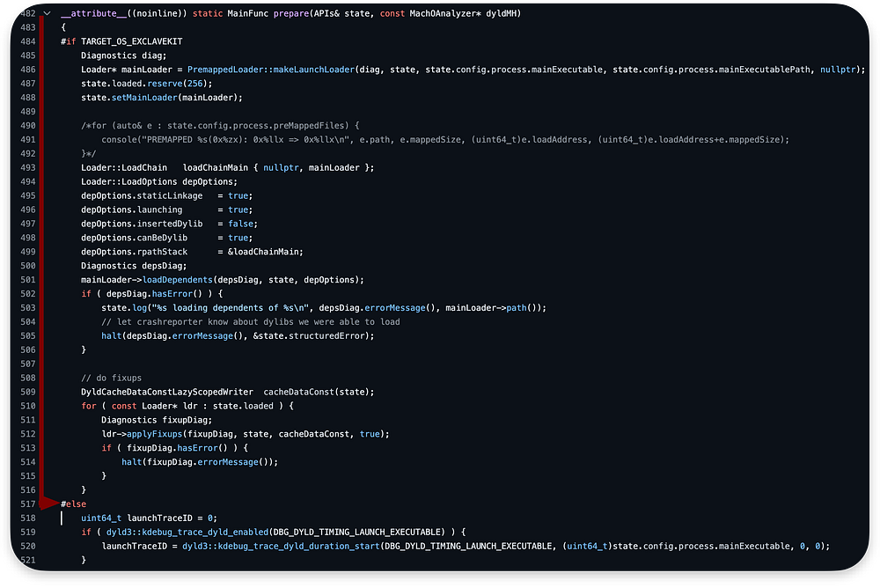Select line number 520
Image resolution: width=880 pixels, height=588 pixels.
point(28,547)
